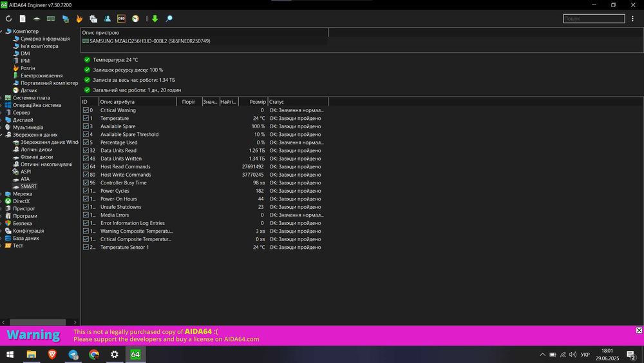This screenshot has height=363, width=644.
Task: Click the Системна плата motherboard icon
Action: (x=8, y=98)
